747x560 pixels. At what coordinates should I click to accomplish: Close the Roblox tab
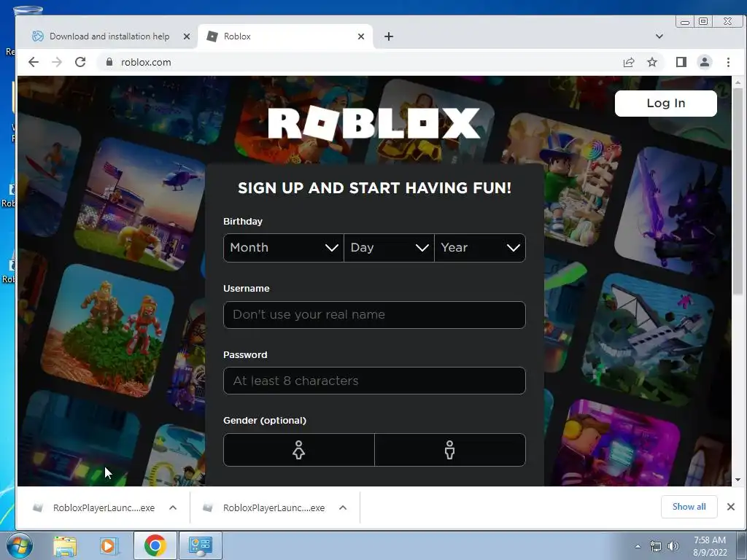[361, 36]
